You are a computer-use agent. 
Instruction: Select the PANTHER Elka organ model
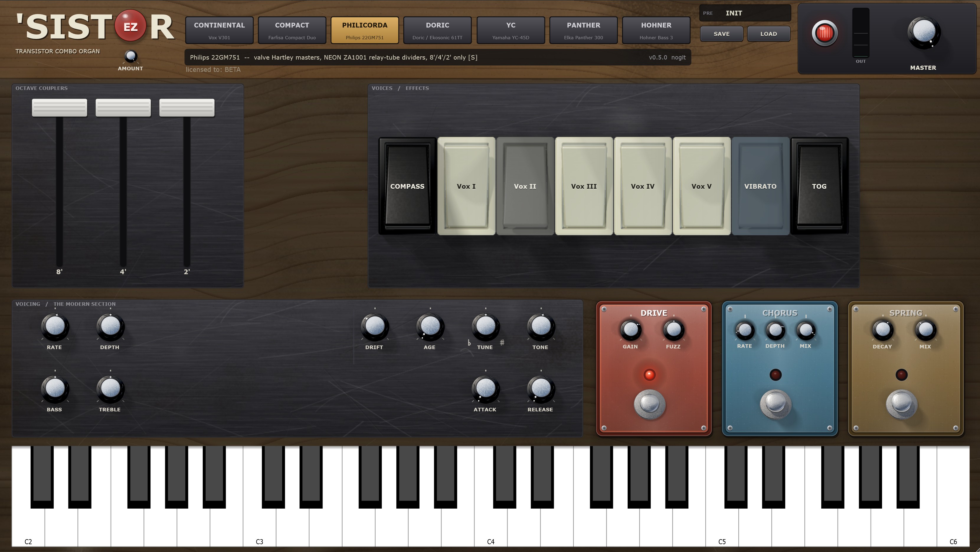pos(584,30)
